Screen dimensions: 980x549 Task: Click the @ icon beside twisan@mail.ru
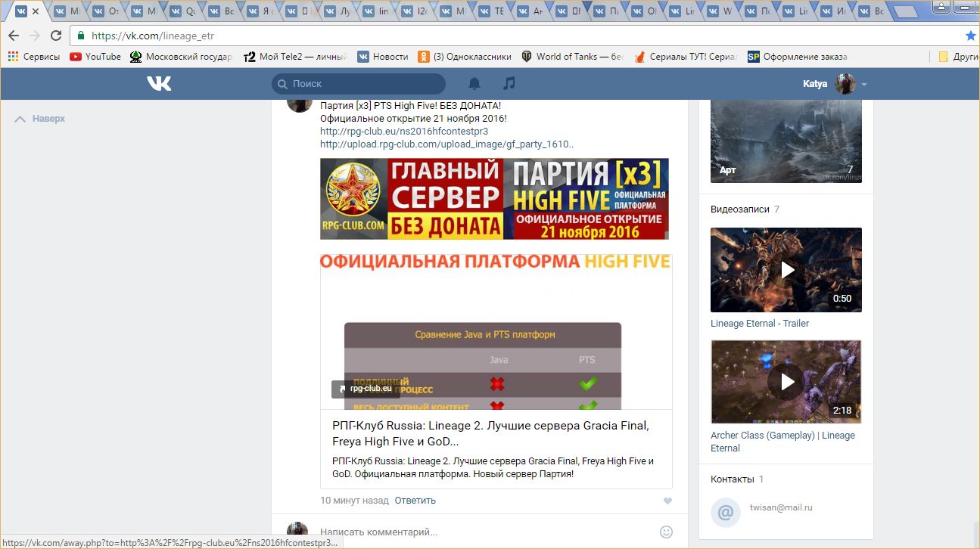725,513
